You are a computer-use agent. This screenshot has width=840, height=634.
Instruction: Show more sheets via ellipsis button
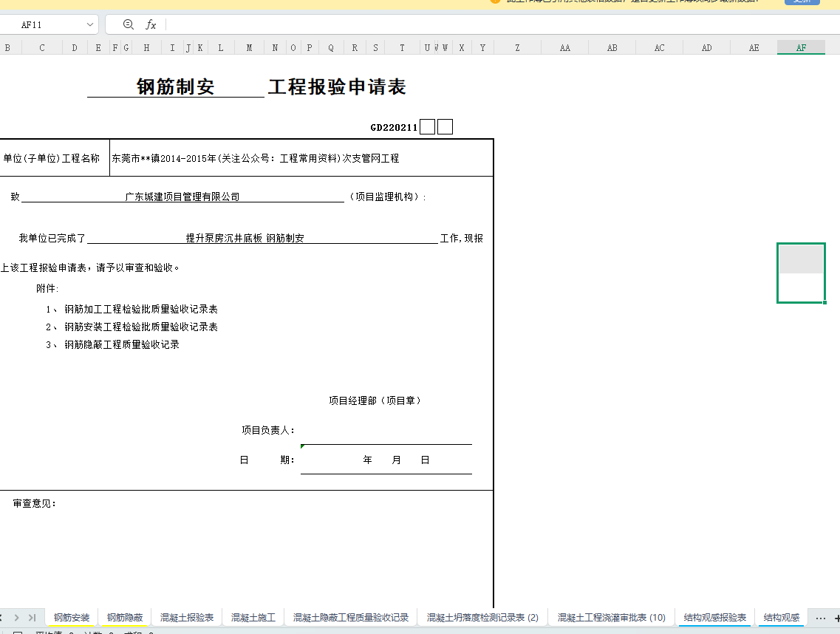click(x=820, y=617)
